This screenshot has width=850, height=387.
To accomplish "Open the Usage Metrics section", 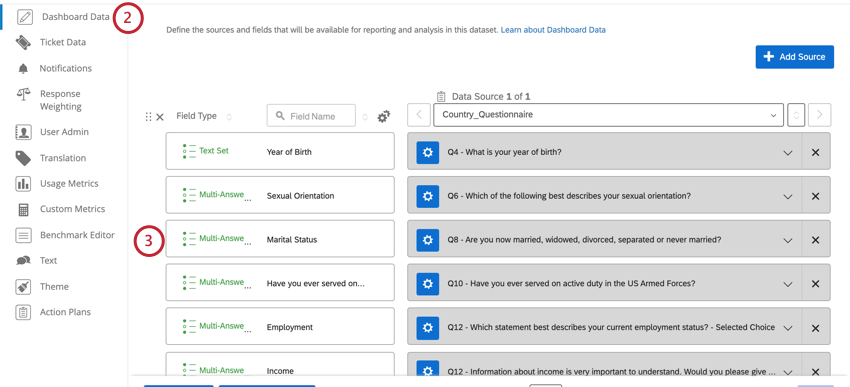I will click(69, 183).
